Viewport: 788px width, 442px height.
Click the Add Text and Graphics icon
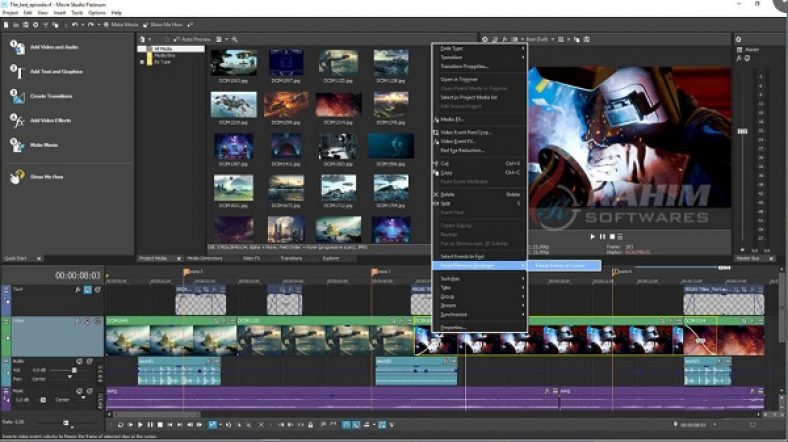click(17, 71)
